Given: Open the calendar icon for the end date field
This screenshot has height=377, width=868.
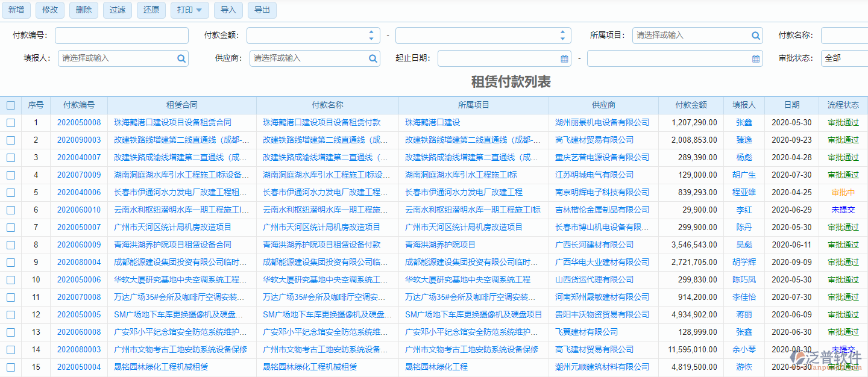Looking at the screenshot, I should click(x=755, y=58).
